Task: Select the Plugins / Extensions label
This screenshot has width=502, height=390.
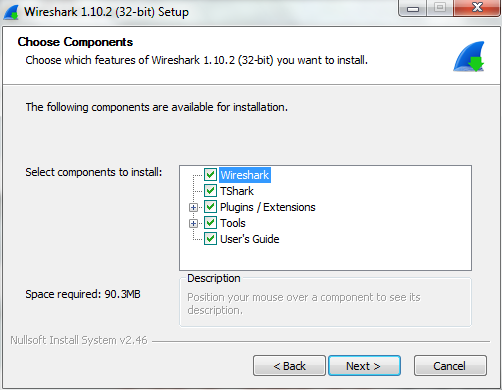Action: click(268, 207)
